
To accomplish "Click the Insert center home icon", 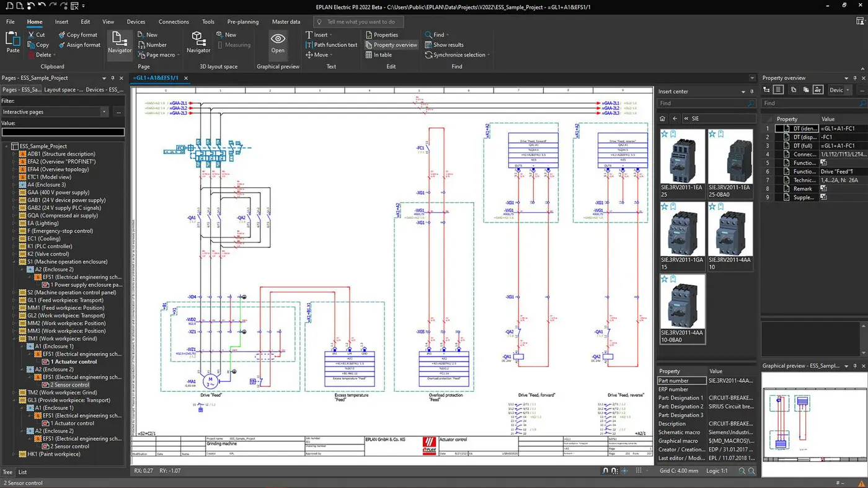I will 662,118.
